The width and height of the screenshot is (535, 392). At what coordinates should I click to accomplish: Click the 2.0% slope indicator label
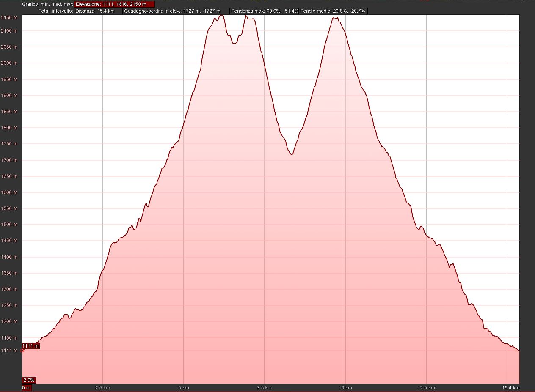29,380
